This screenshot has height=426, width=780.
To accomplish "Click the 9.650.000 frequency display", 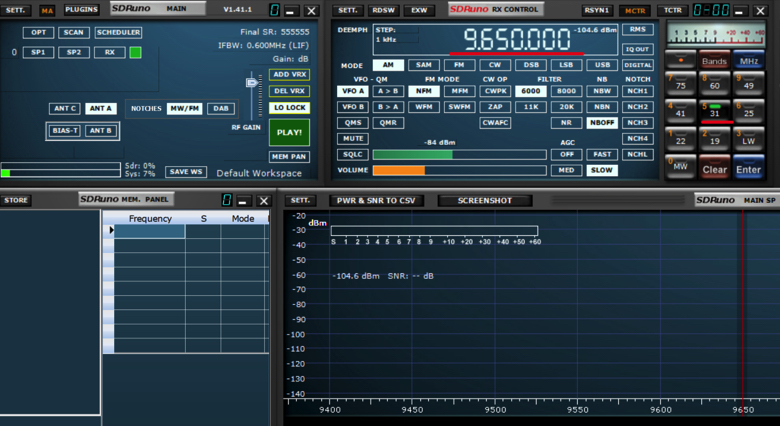I will 516,39.
